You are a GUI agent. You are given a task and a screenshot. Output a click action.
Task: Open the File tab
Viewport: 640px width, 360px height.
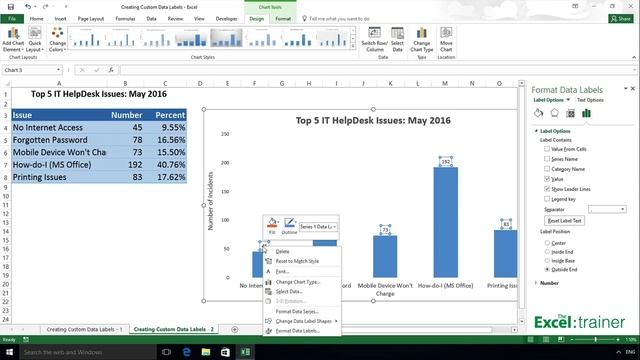coord(12,19)
